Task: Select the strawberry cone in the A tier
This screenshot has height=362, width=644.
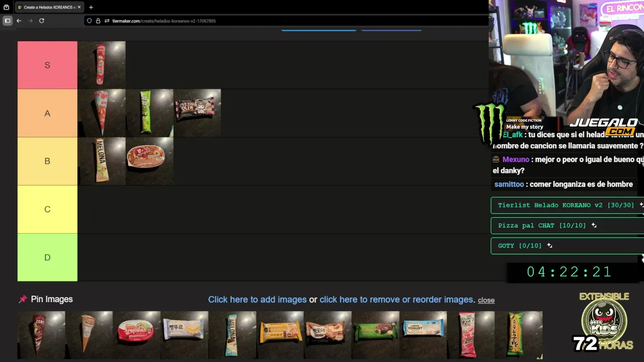Action: click(x=102, y=113)
